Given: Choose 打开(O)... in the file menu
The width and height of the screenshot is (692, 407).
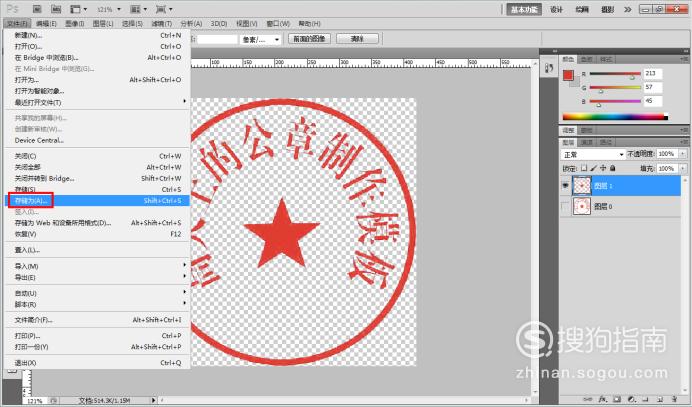Looking at the screenshot, I should tap(99, 46).
